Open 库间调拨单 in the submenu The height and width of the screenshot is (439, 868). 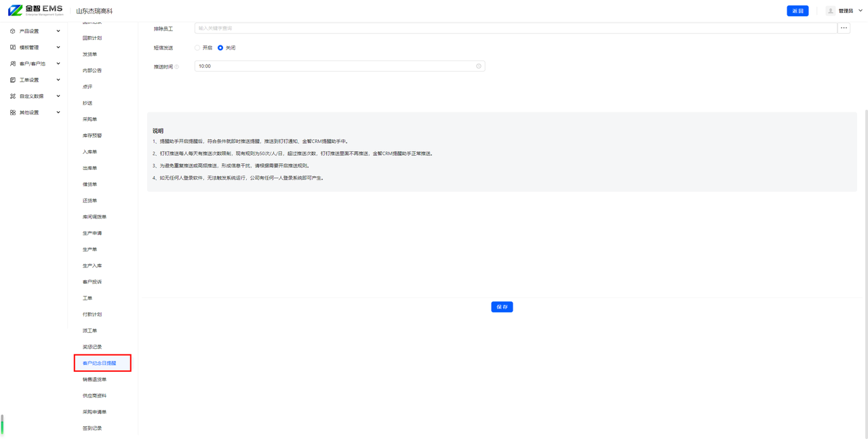(95, 217)
